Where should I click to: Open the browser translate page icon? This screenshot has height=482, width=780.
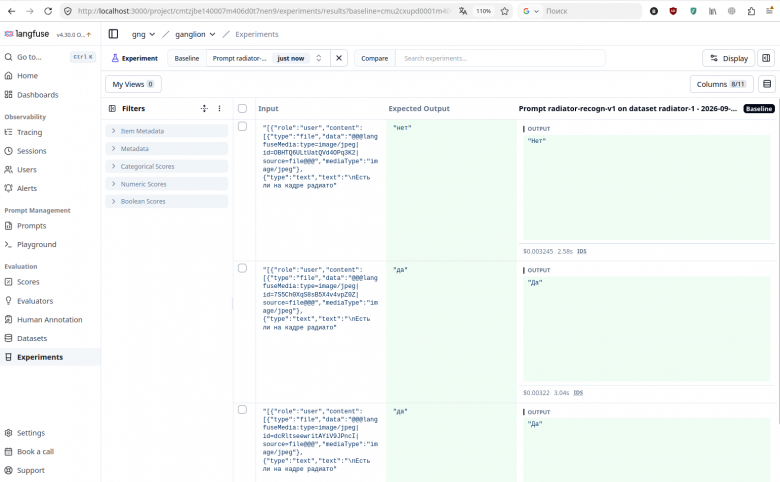463,11
